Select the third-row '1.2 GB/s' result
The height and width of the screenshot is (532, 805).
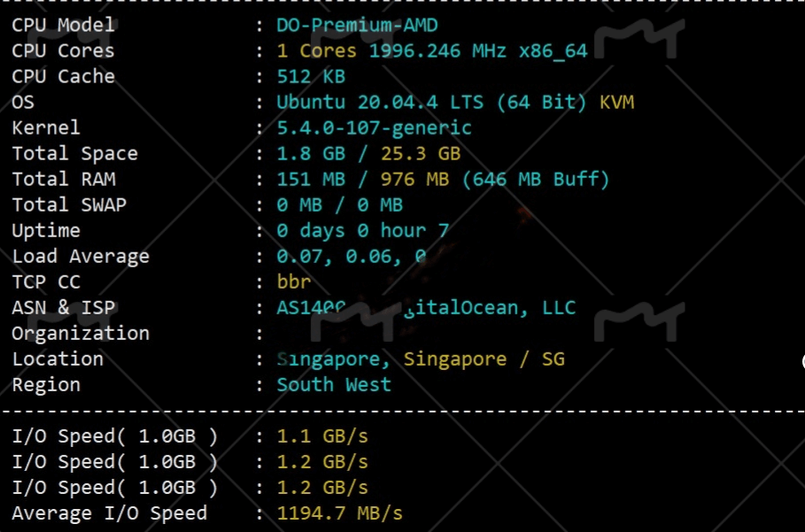click(x=322, y=488)
